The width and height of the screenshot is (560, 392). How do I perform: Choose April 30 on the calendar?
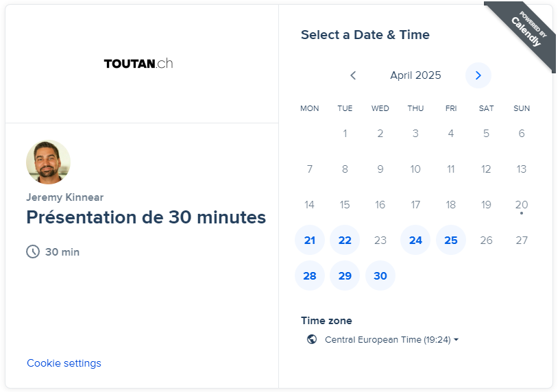(x=380, y=275)
